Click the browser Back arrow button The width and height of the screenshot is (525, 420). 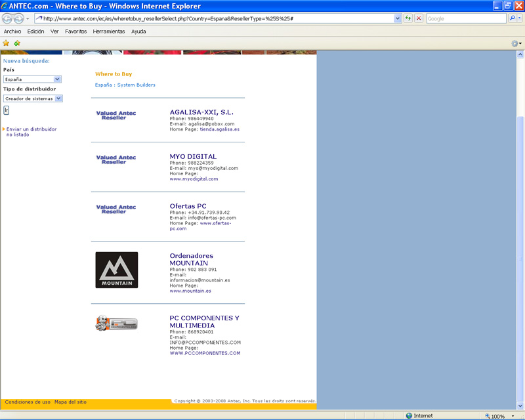[7, 19]
